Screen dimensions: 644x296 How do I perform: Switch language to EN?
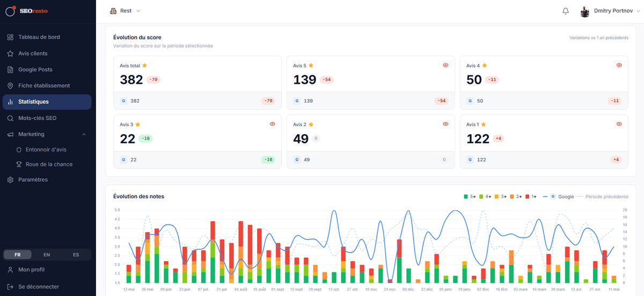[47, 255]
